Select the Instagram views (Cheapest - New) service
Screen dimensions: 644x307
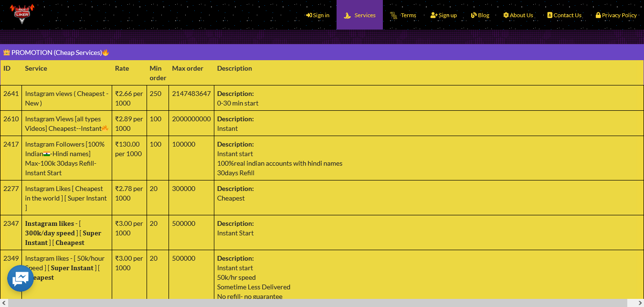pyautogui.click(x=66, y=98)
